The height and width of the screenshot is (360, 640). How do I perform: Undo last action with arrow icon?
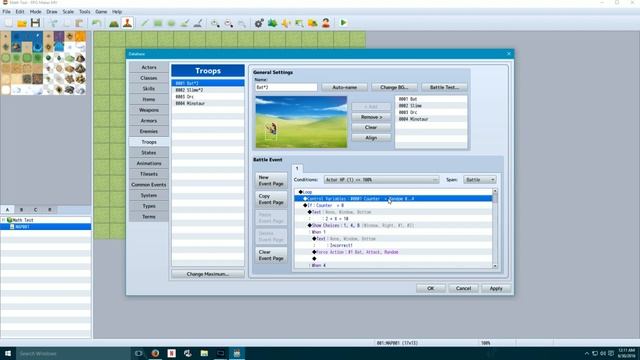pos(96,23)
